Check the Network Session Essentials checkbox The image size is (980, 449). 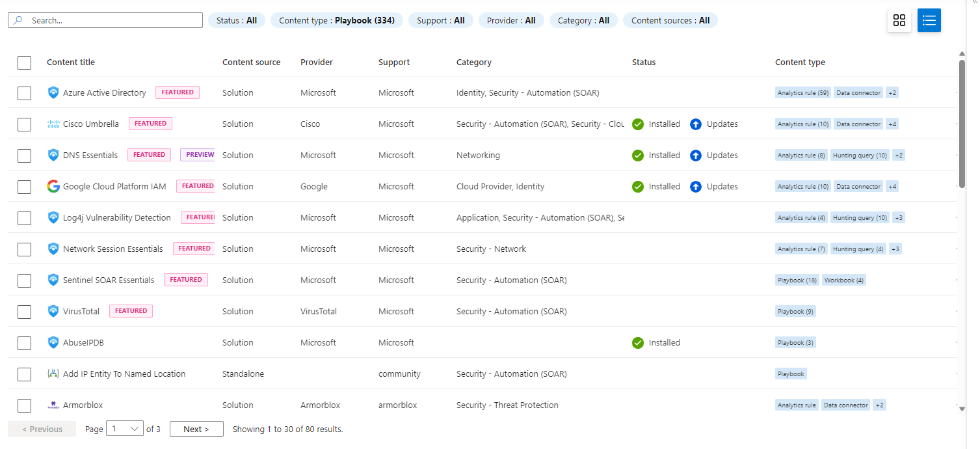point(24,249)
